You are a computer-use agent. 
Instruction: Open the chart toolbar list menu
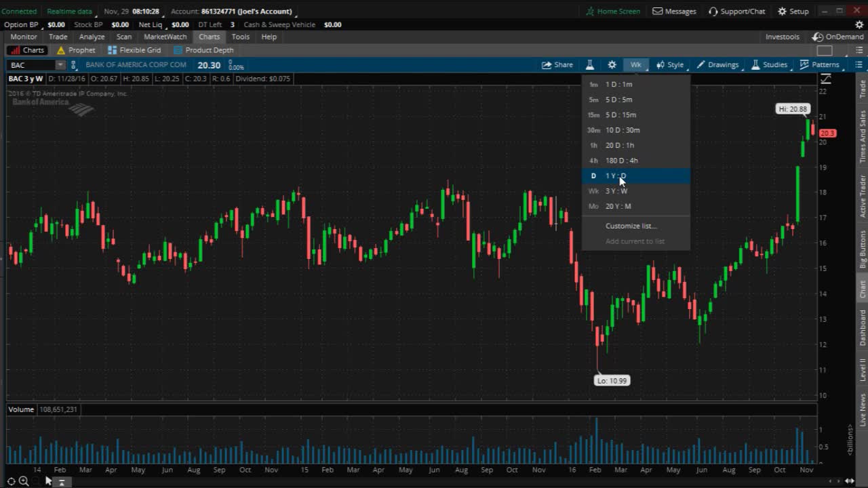(859, 65)
